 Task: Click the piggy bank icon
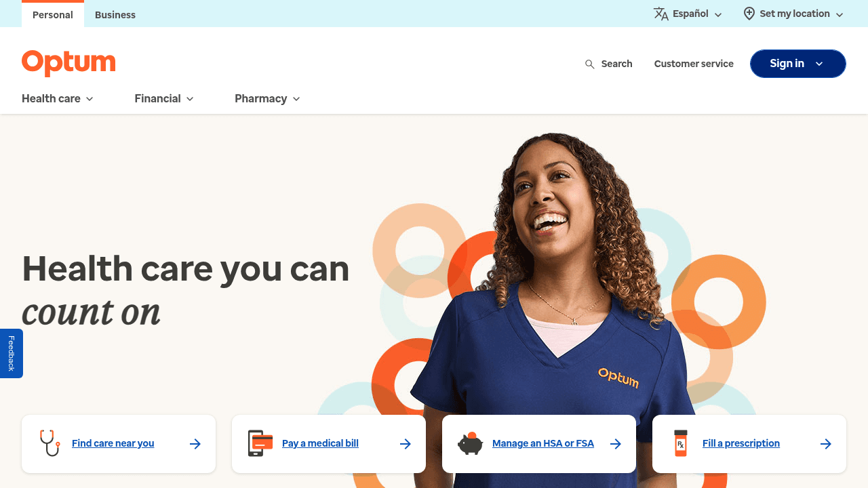pos(470,443)
